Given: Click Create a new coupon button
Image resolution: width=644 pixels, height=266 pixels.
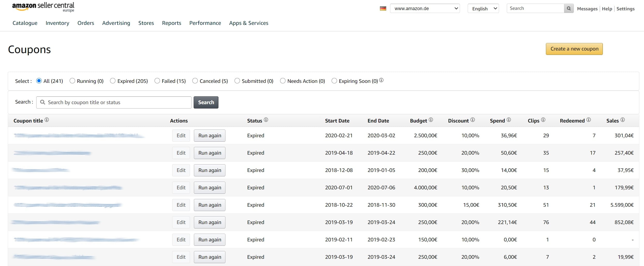Looking at the screenshot, I should pos(574,49).
